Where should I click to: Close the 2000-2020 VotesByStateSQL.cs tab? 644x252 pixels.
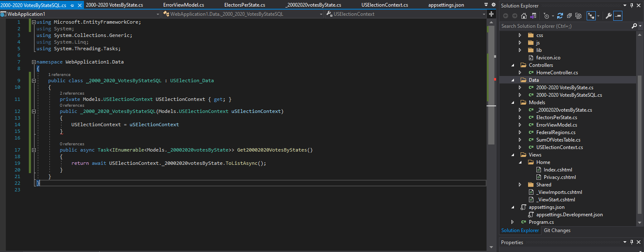pos(79,5)
